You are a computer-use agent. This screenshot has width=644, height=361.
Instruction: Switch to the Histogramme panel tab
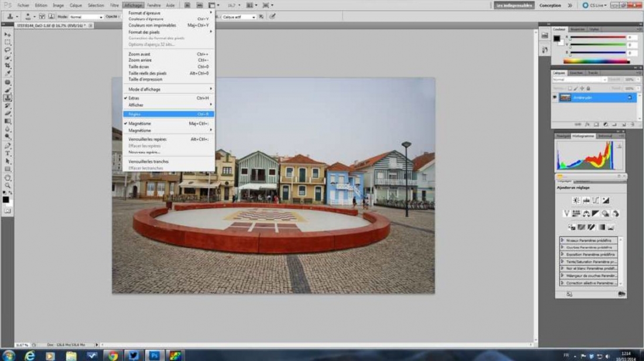tap(583, 136)
